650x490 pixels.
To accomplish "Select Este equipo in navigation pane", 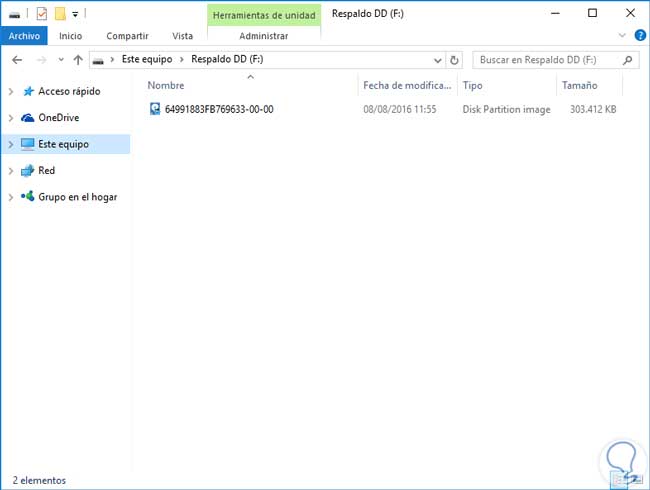I will click(x=63, y=144).
